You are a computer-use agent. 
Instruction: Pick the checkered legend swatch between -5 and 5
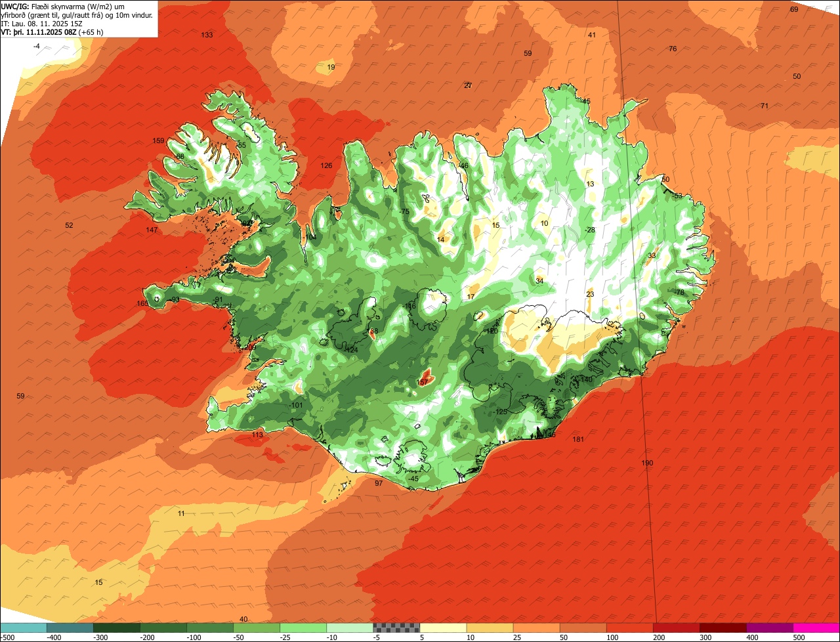396,628
